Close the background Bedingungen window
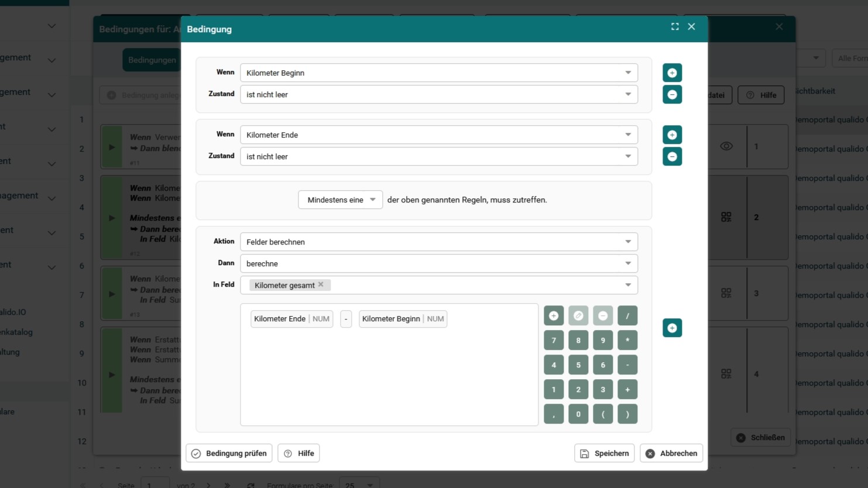Image resolution: width=868 pixels, height=488 pixels. click(x=779, y=27)
